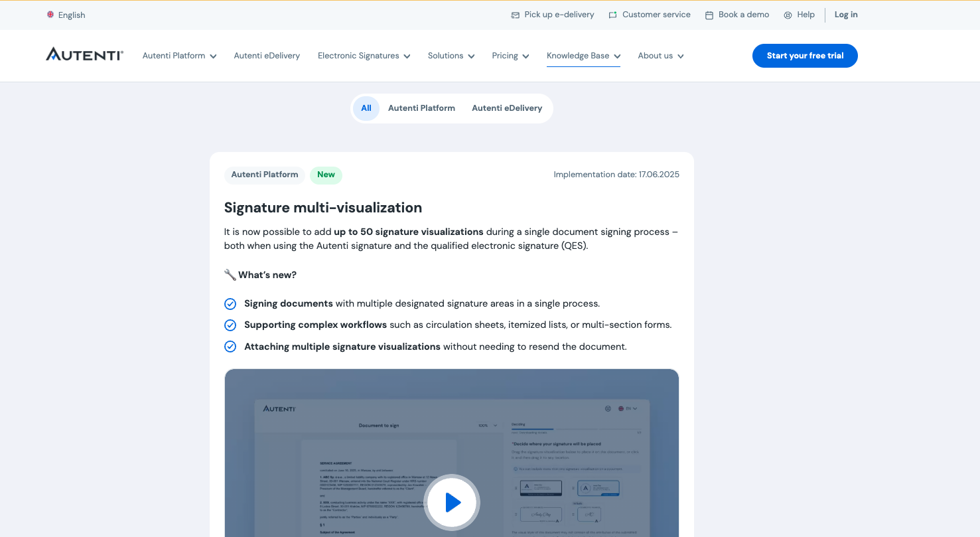Screen dimensions: 980x537
Task: Click the Autenti Platform tag on the card
Action: click(265, 175)
